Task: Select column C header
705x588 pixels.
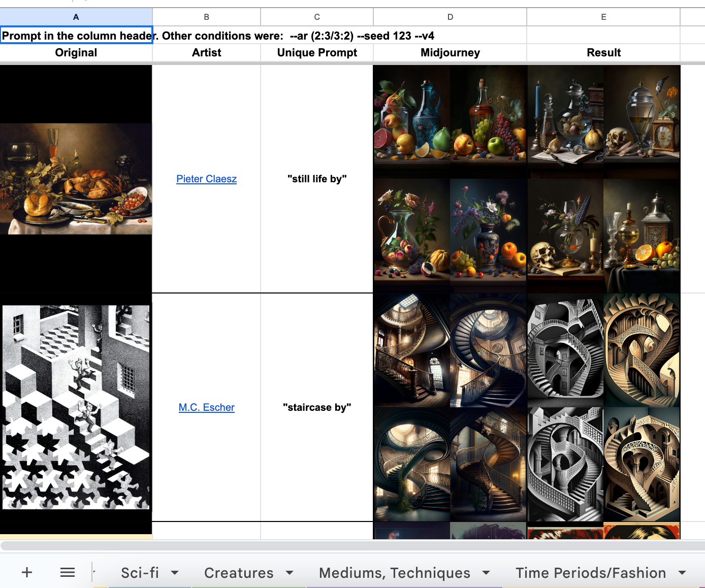Action: click(317, 17)
